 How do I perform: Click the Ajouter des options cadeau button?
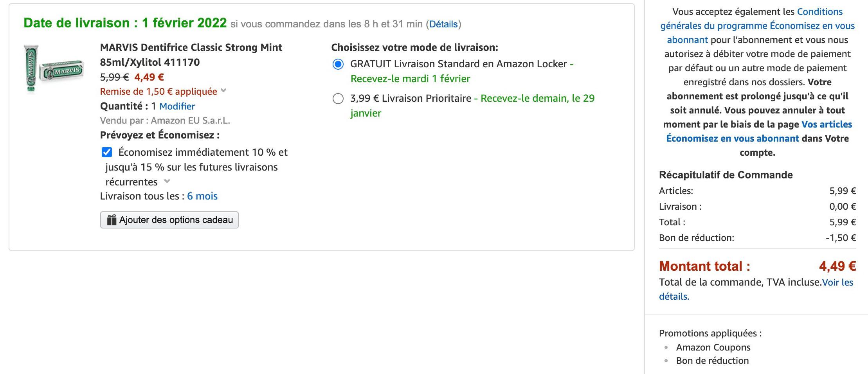[169, 220]
